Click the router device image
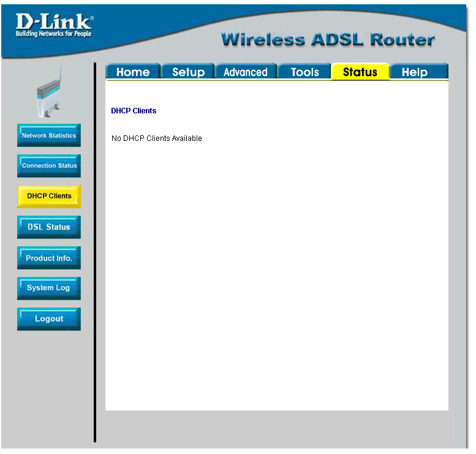476x454 pixels. (x=50, y=93)
